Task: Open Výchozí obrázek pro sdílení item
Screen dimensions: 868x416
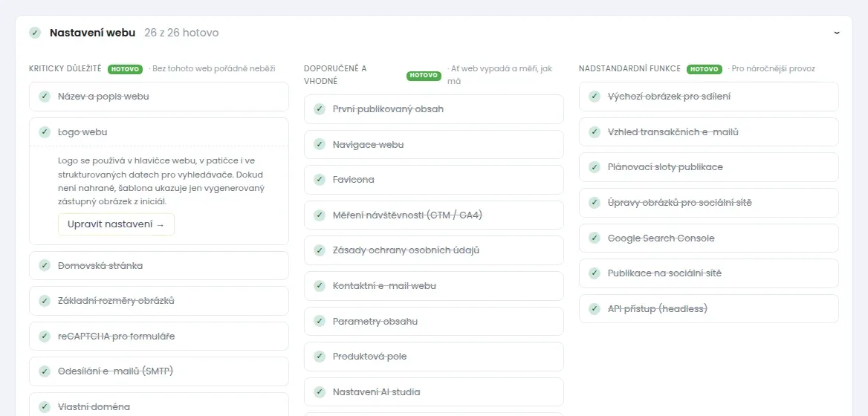Action: (x=708, y=97)
